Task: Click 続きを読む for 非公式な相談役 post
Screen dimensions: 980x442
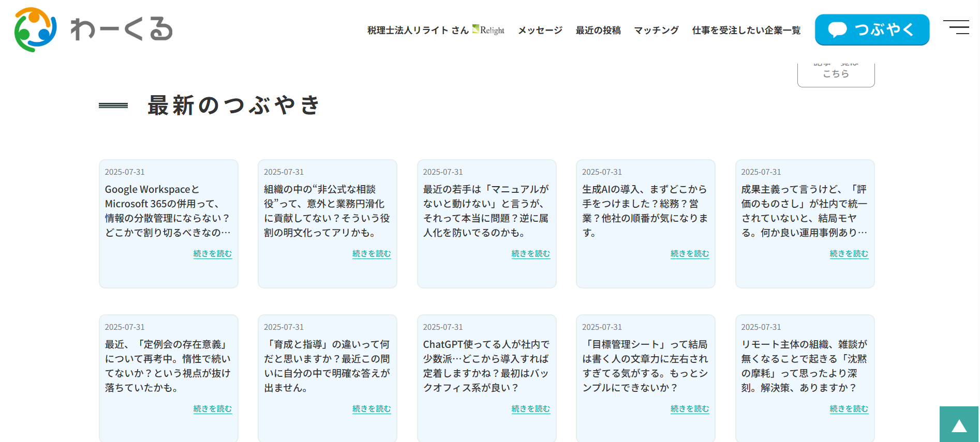Action: pos(372,253)
